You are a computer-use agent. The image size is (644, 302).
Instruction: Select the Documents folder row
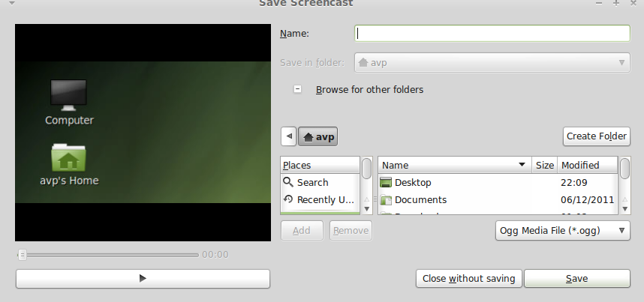click(x=498, y=200)
